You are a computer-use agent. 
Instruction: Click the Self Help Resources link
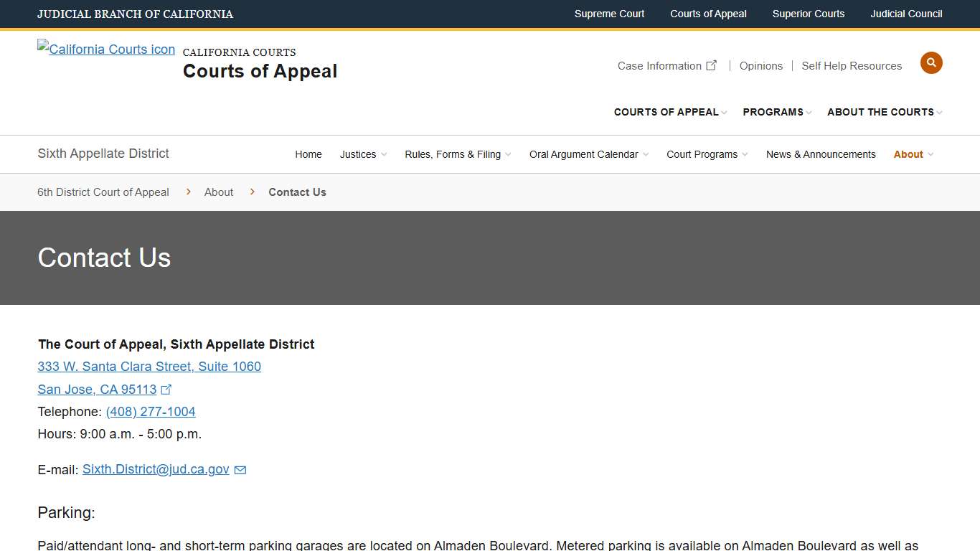coord(851,65)
